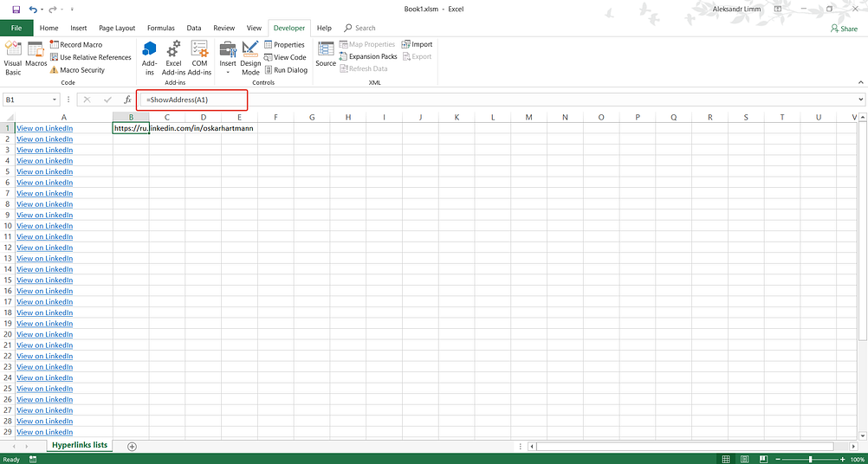Expand the Name Box dropdown

55,100
